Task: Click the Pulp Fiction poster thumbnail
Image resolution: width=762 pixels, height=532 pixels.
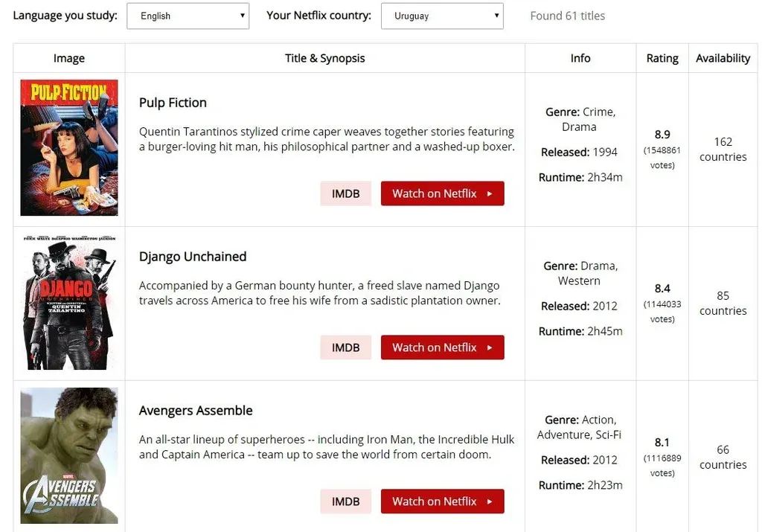Action: pos(69,148)
